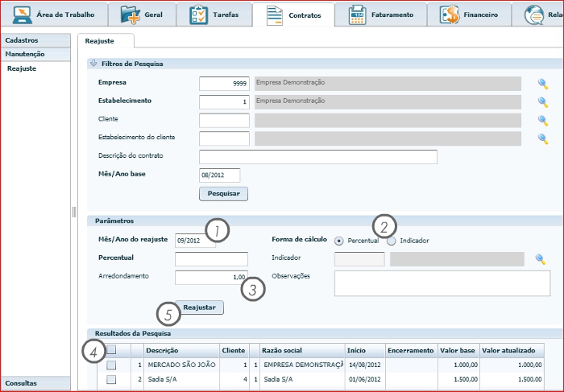The image size is (564, 392).
Task: Click the 1.500,00 Valor base cell
Action: 458,379
